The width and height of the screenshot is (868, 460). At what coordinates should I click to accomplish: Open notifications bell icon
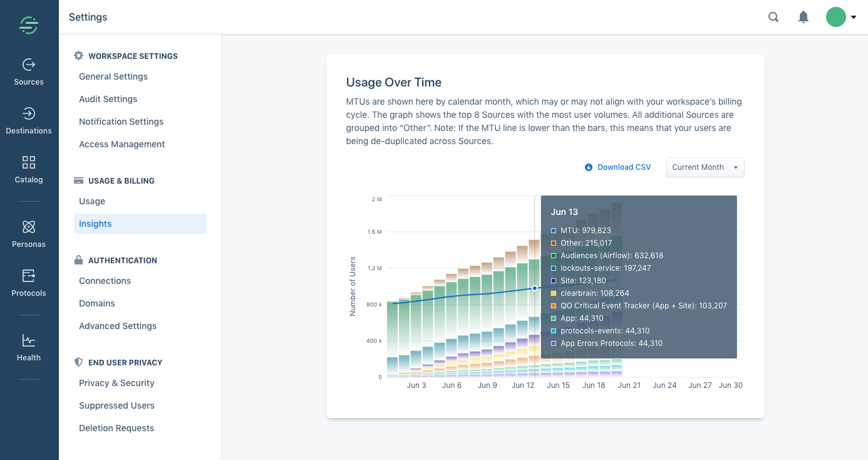[x=803, y=18]
